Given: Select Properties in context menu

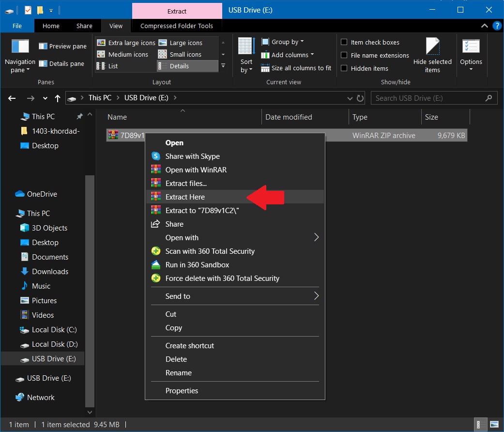Looking at the screenshot, I should point(235,390).
